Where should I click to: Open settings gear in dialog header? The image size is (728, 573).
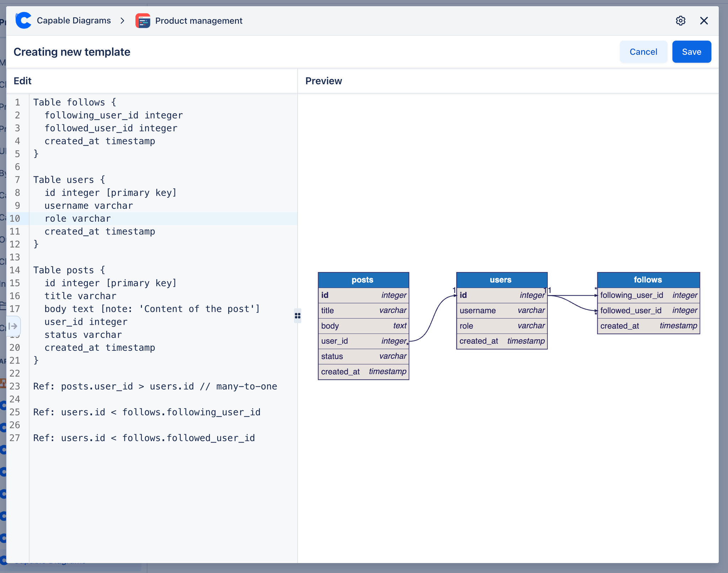[x=680, y=21]
